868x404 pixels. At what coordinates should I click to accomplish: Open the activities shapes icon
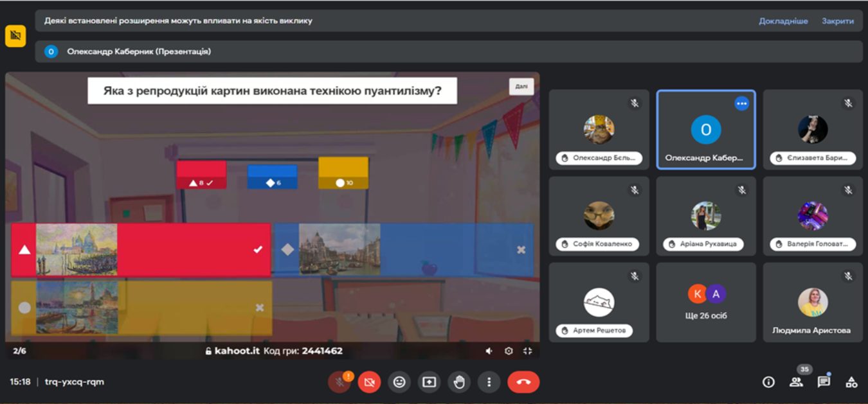(851, 382)
